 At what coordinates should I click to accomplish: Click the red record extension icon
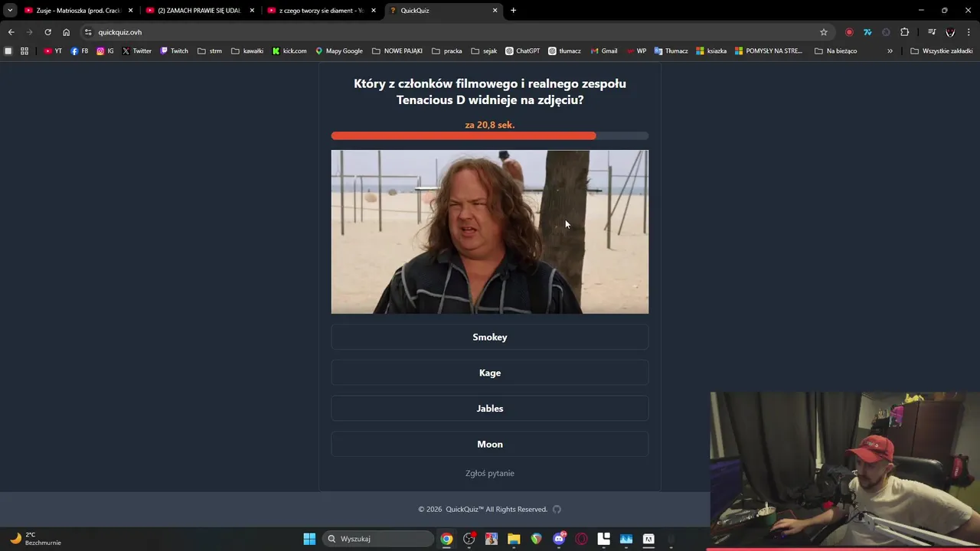849,32
